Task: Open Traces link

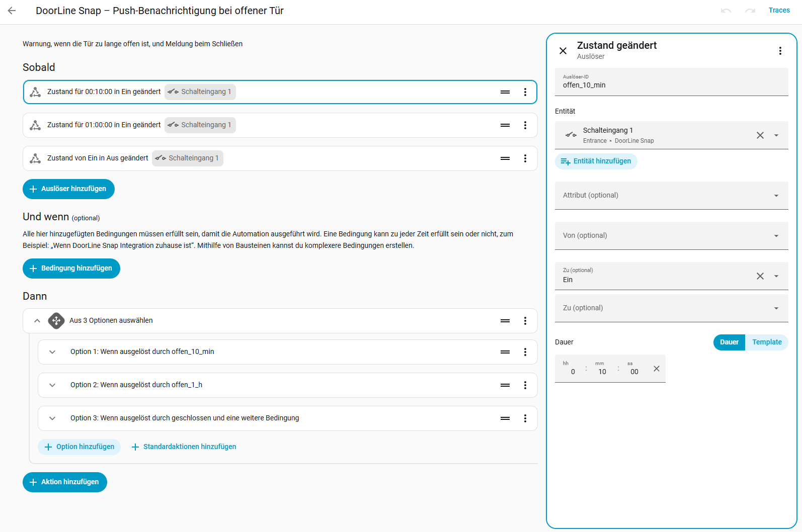Action: click(779, 10)
